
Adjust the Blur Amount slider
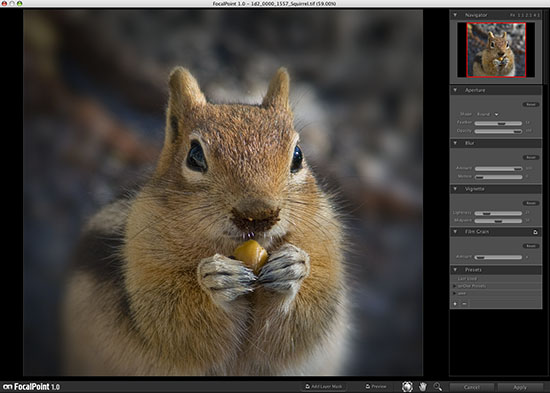(x=498, y=169)
